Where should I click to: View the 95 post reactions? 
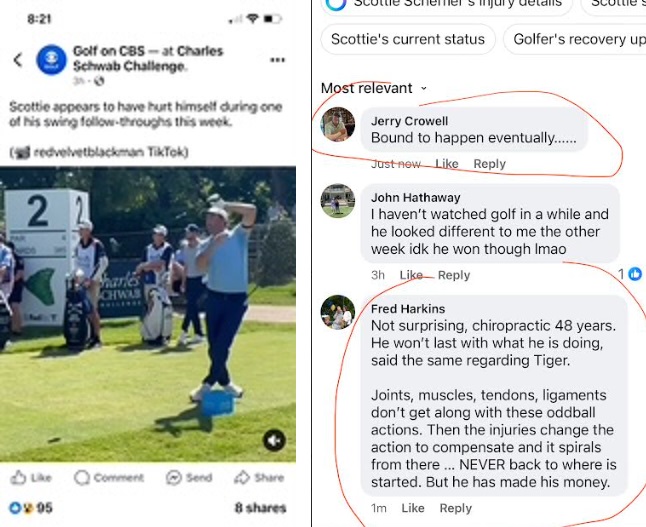31,508
